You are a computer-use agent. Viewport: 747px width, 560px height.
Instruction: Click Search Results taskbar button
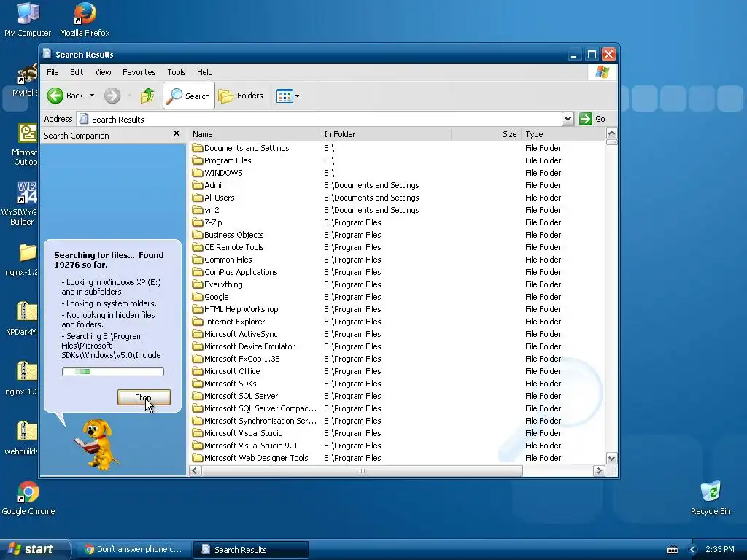click(251, 550)
